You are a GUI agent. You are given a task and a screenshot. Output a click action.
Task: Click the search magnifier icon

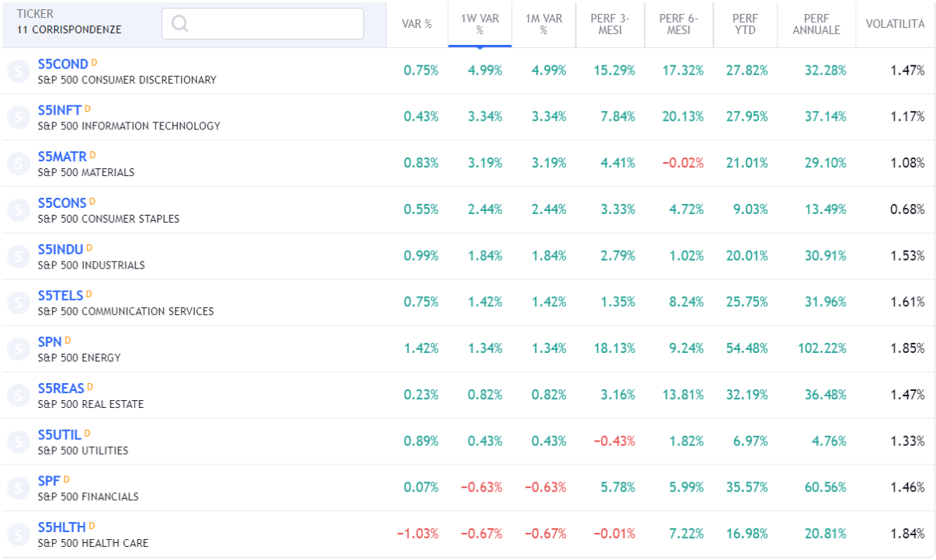180,24
